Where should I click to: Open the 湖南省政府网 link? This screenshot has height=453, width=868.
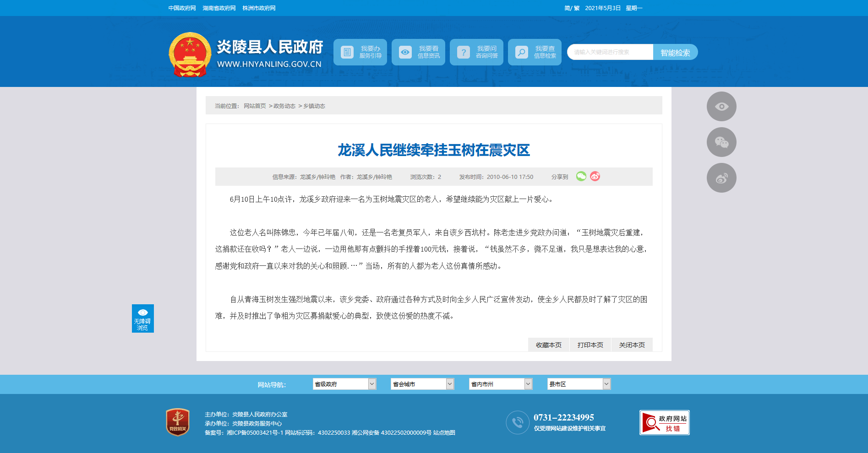(219, 8)
